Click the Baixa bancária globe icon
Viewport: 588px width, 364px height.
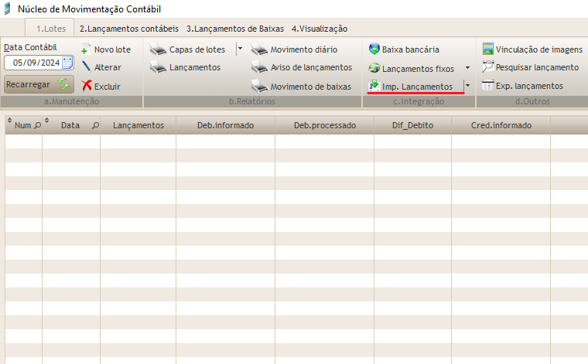[x=374, y=49]
